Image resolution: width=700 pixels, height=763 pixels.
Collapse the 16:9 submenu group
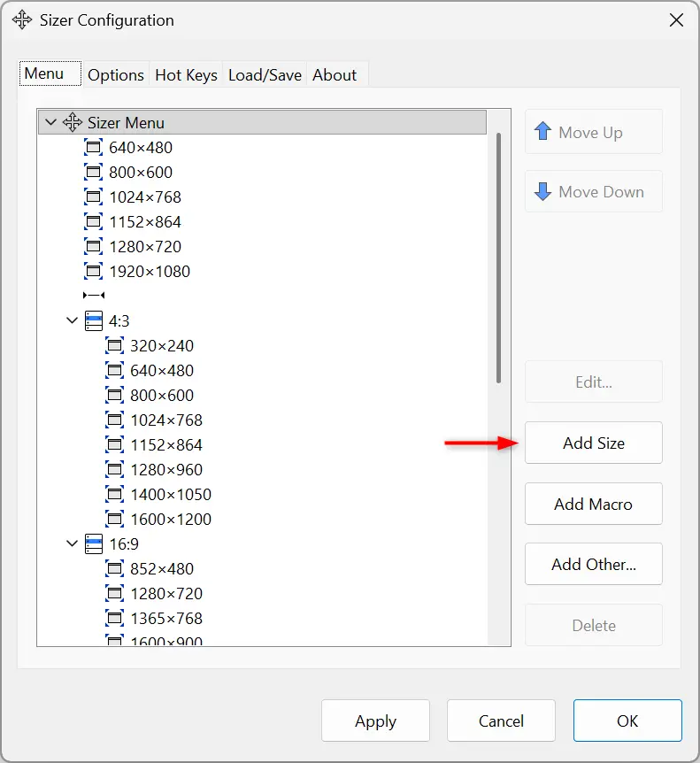(72, 543)
